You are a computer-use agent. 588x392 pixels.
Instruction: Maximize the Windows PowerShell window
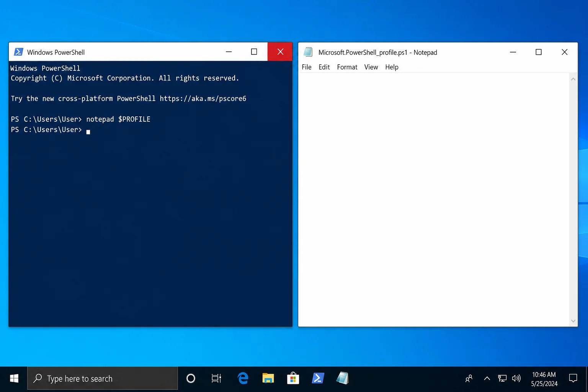point(254,52)
